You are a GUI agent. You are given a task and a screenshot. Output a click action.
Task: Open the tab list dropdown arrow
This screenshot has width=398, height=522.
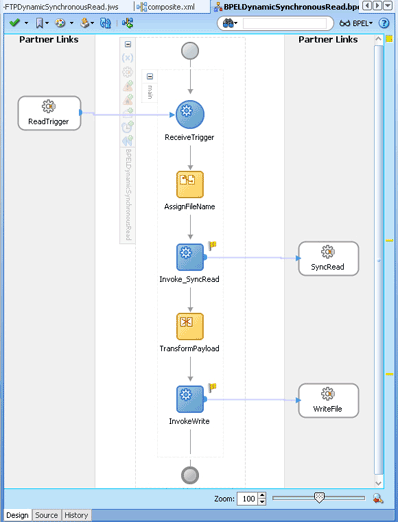[x=388, y=6]
